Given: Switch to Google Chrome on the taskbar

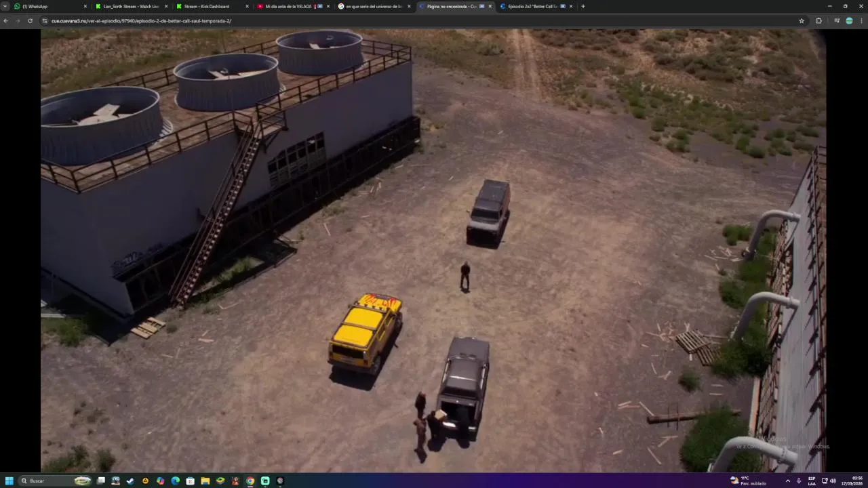Looking at the screenshot, I should click(250, 481).
